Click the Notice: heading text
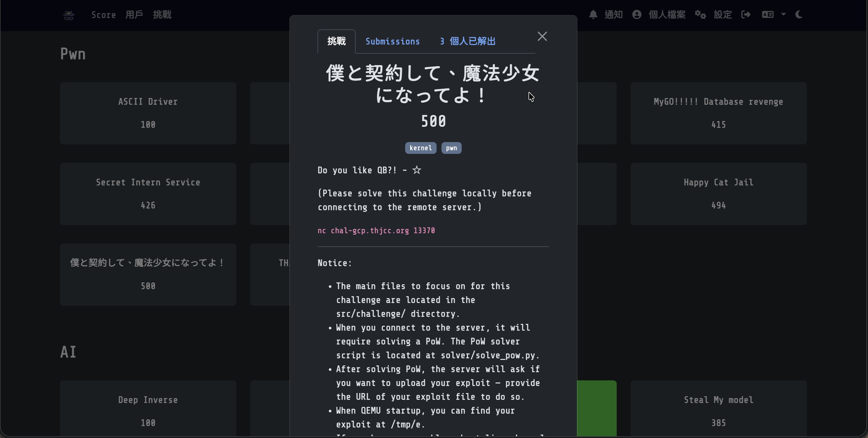The height and width of the screenshot is (438, 868). (335, 263)
